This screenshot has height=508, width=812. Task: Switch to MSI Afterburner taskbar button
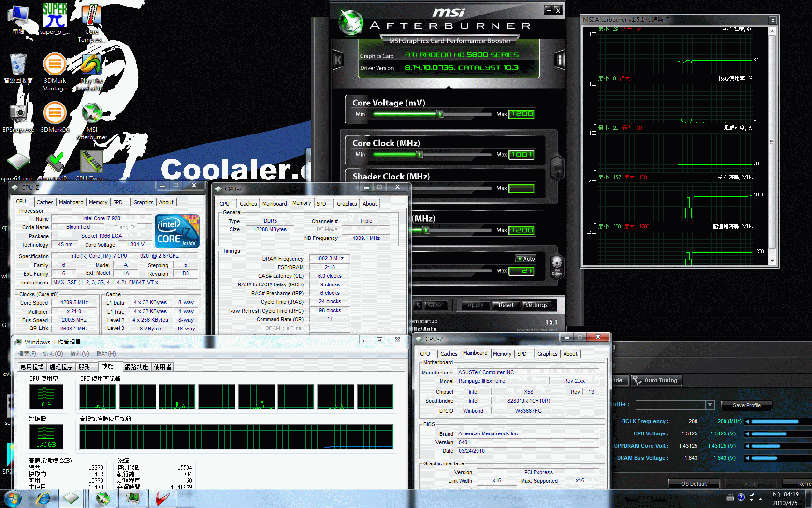(x=102, y=498)
